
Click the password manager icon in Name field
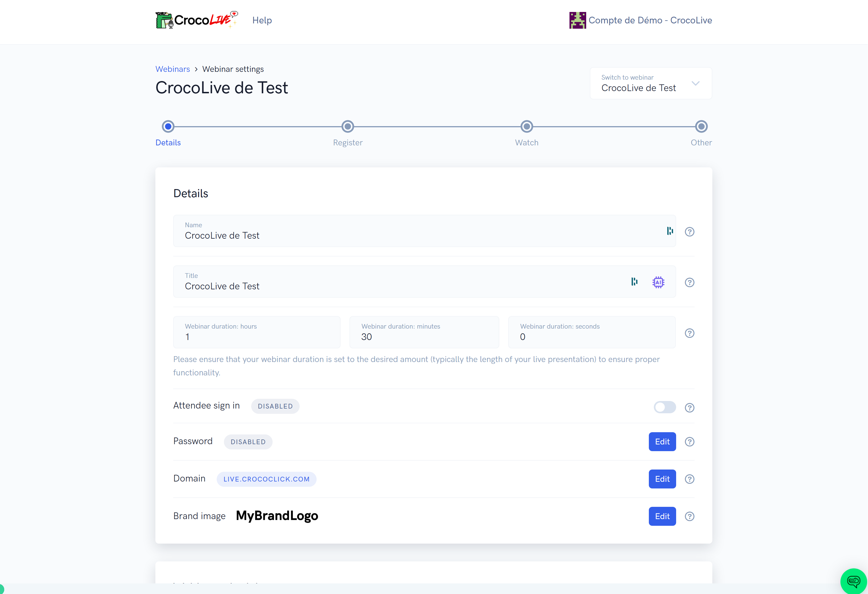click(x=670, y=231)
